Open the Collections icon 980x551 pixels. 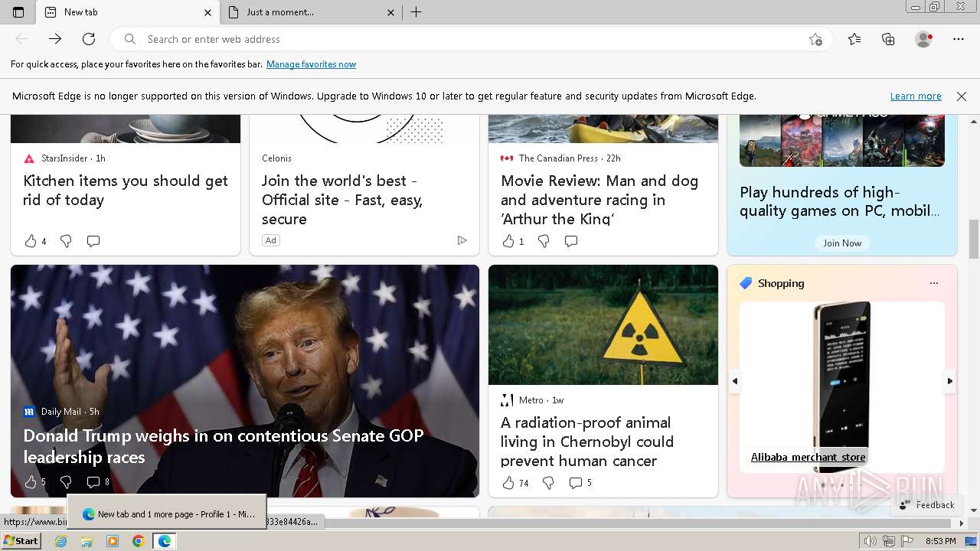tap(888, 39)
